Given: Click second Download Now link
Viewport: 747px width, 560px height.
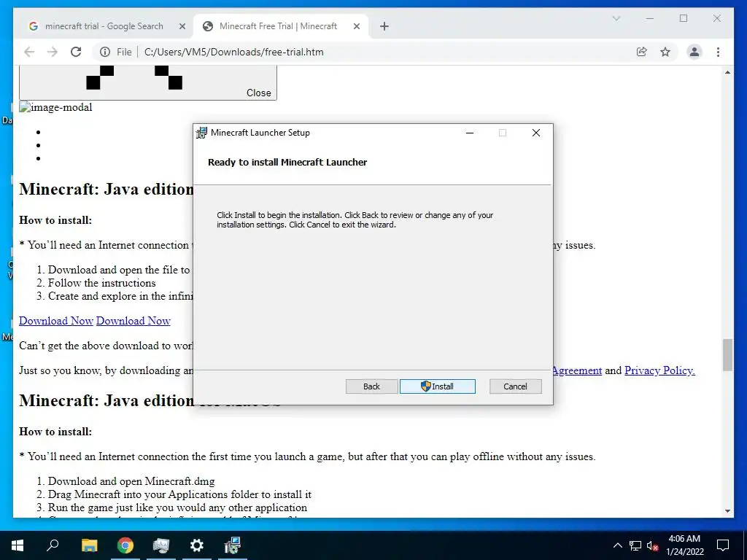Looking at the screenshot, I should pyautogui.click(x=133, y=321).
